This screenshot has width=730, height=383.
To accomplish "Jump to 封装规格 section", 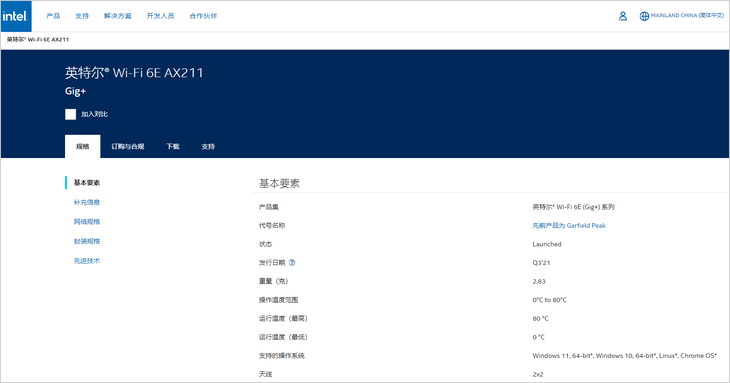I will pyautogui.click(x=87, y=241).
